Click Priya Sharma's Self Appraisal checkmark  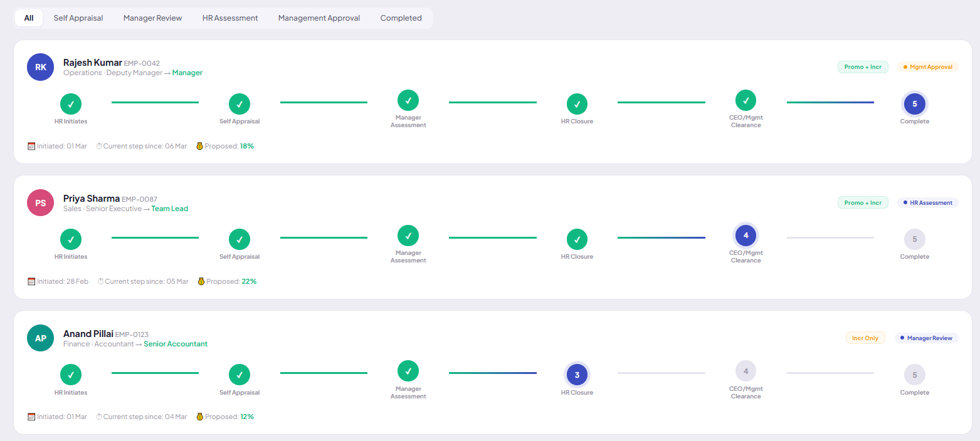click(240, 239)
